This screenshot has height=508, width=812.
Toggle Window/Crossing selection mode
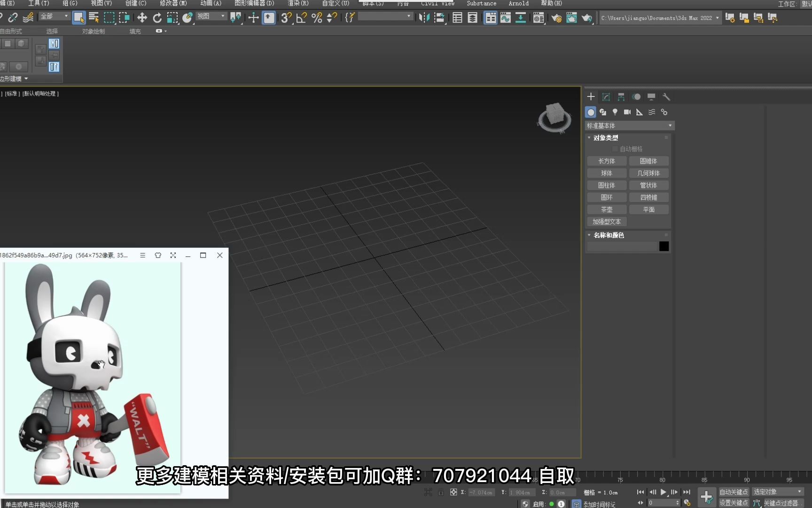125,18
